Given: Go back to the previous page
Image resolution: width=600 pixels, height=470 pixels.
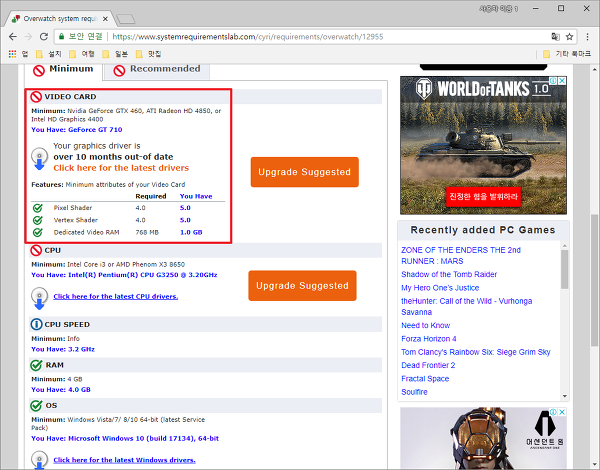Looking at the screenshot, I should [13, 37].
